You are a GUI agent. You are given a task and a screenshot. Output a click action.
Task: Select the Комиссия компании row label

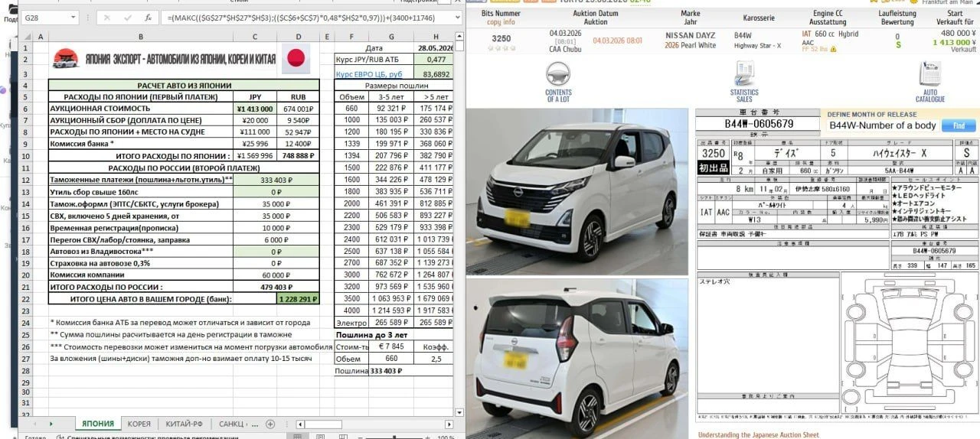pyautogui.click(x=142, y=275)
